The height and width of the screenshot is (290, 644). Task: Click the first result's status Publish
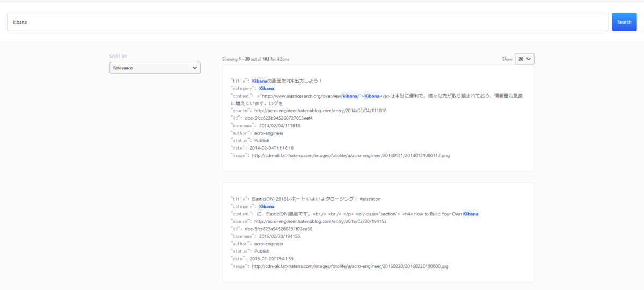click(x=262, y=140)
